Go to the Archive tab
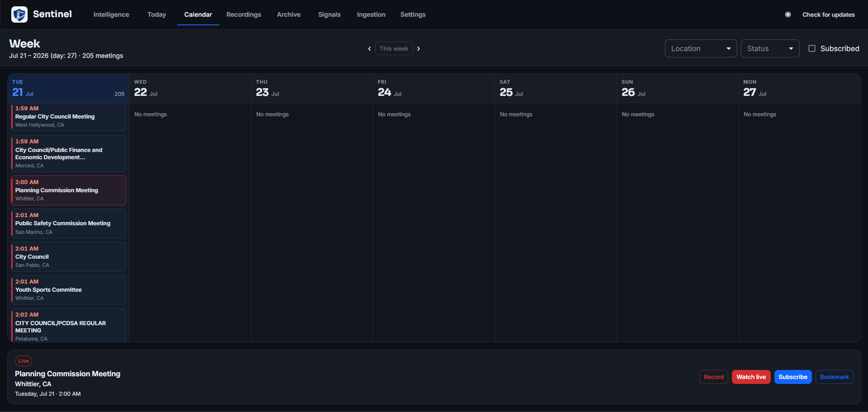 289,14
